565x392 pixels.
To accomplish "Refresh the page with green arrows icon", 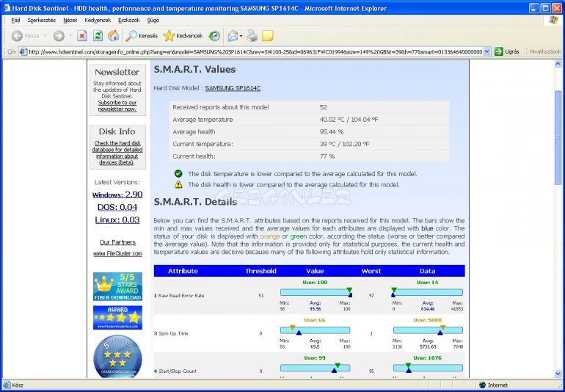I will click(x=98, y=36).
